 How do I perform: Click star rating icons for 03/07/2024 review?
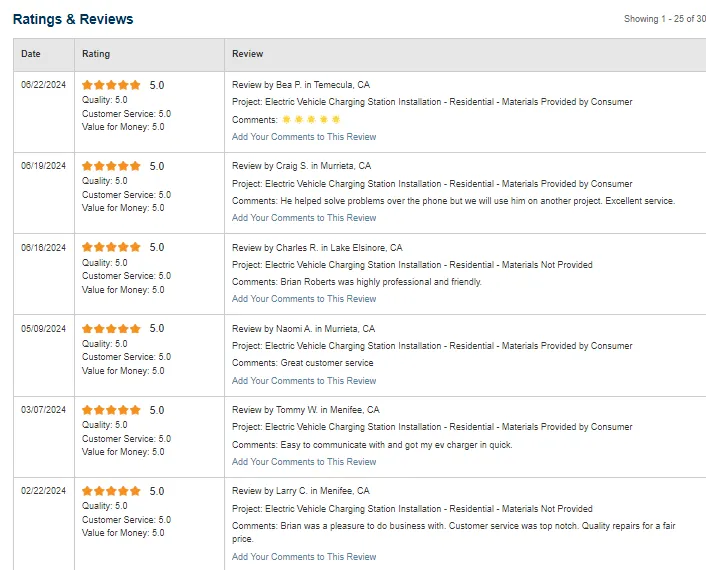click(x=111, y=411)
